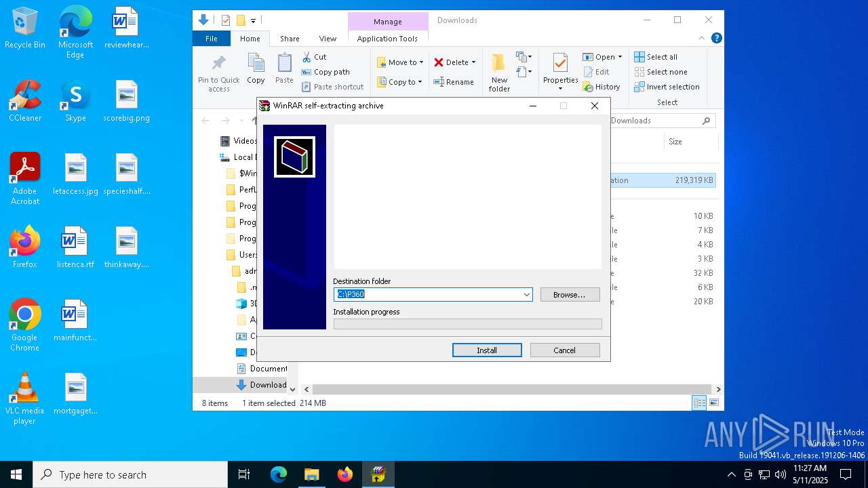
Task: Click the Cancel button in WinRAR dialog
Action: [565, 350]
